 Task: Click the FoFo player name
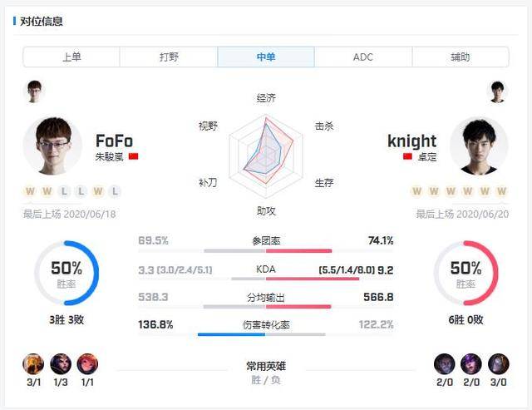click(x=114, y=141)
